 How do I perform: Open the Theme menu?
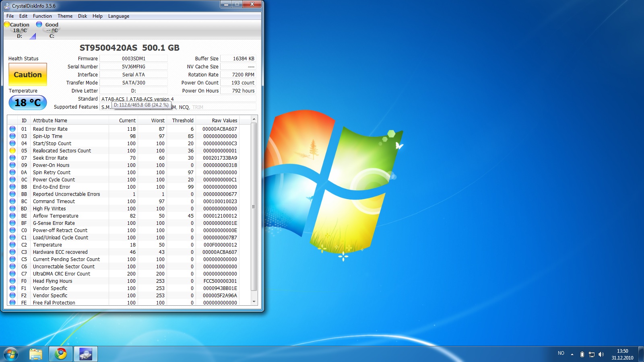[65, 16]
